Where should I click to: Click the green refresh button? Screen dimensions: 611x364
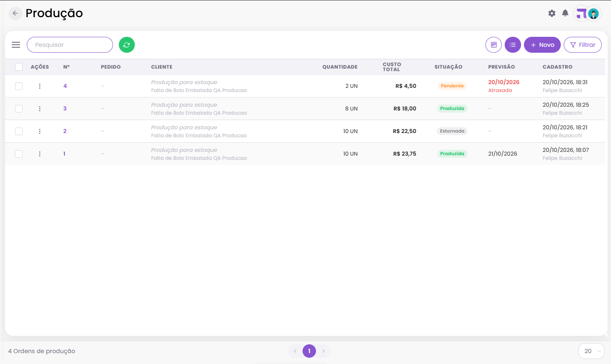pyautogui.click(x=127, y=45)
